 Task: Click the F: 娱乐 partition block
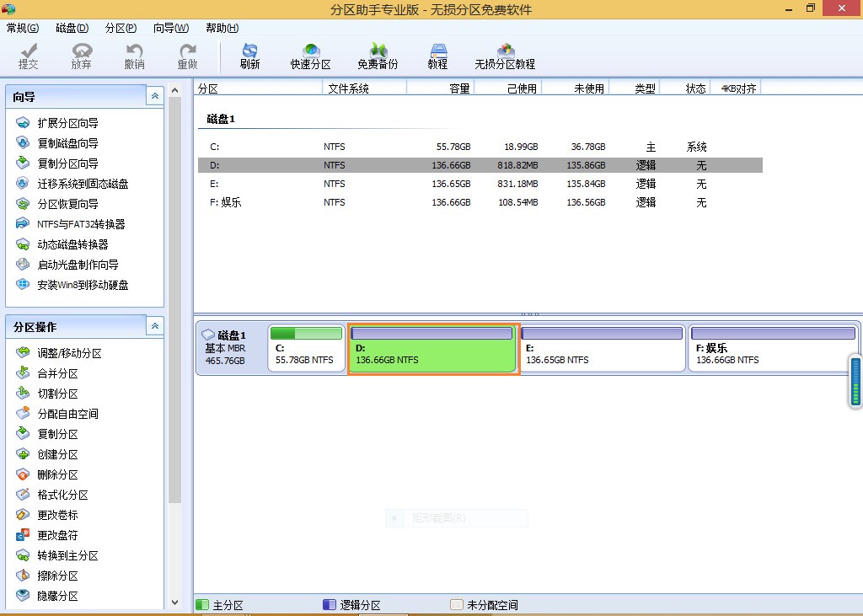773,348
